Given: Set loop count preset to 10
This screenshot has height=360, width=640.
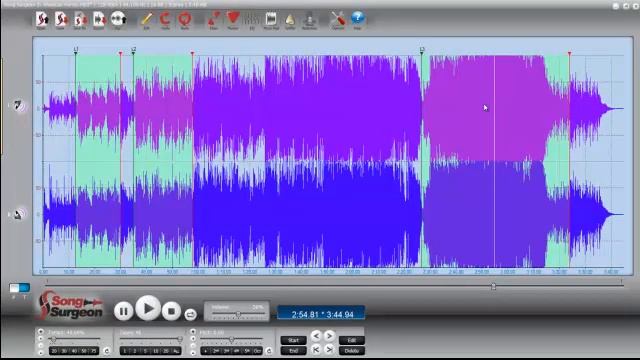Looking at the screenshot, I should [156, 351].
